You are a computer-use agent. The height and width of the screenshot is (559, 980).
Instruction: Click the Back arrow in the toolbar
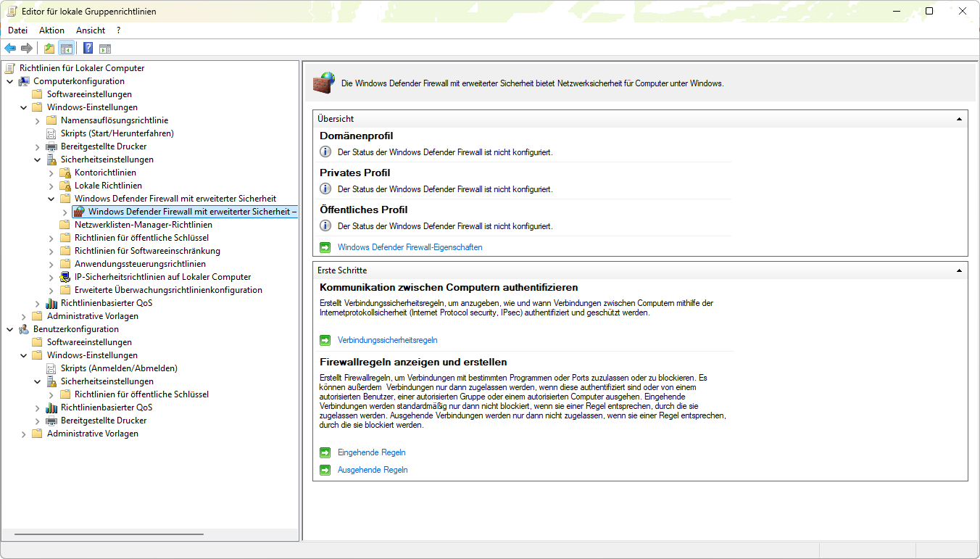[x=10, y=49]
